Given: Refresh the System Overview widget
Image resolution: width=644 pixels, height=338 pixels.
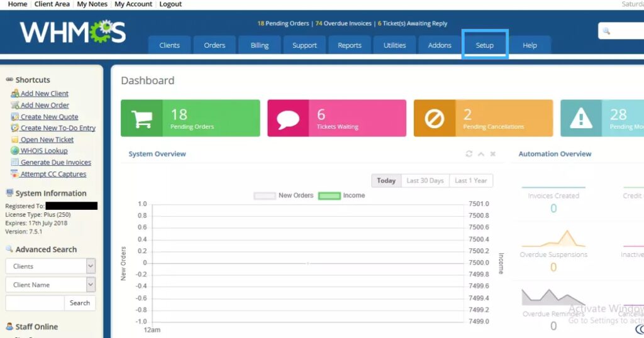Looking at the screenshot, I should 469,154.
